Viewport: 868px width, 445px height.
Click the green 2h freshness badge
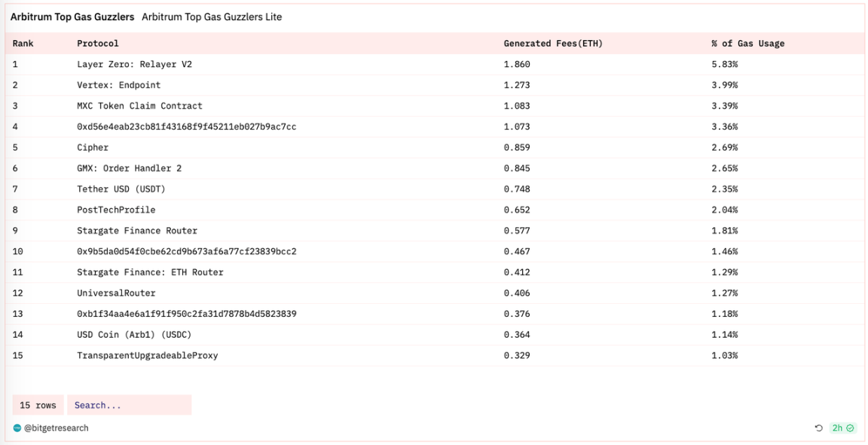[842, 428]
